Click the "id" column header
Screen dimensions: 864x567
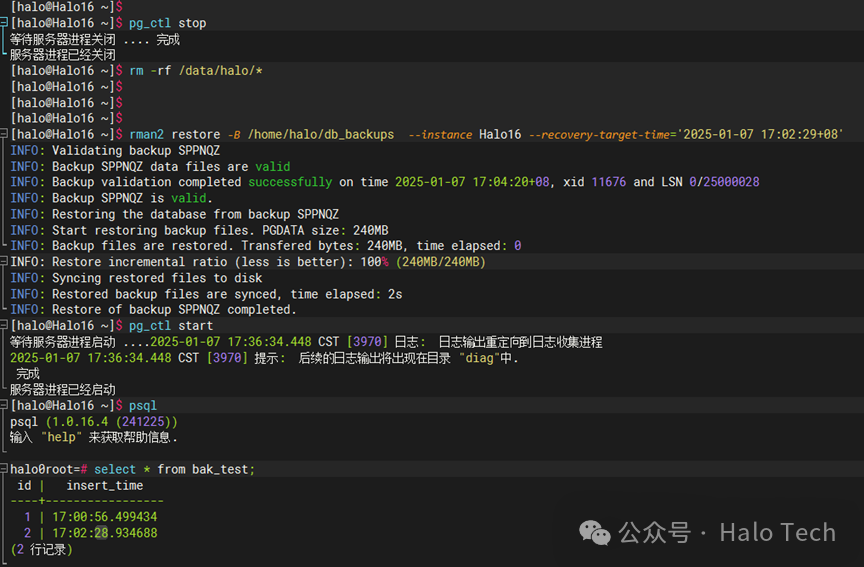click(24, 485)
